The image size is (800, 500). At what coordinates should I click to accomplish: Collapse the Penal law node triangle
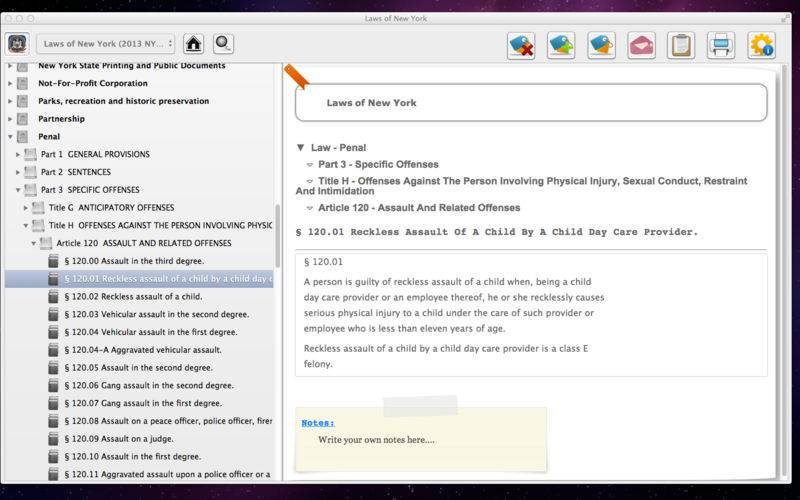[10, 137]
